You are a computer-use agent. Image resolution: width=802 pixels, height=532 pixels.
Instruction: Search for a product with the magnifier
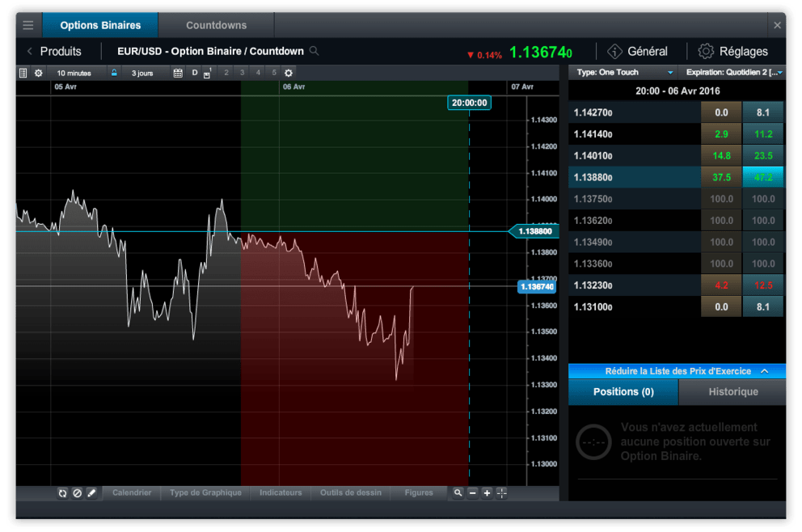pos(314,51)
